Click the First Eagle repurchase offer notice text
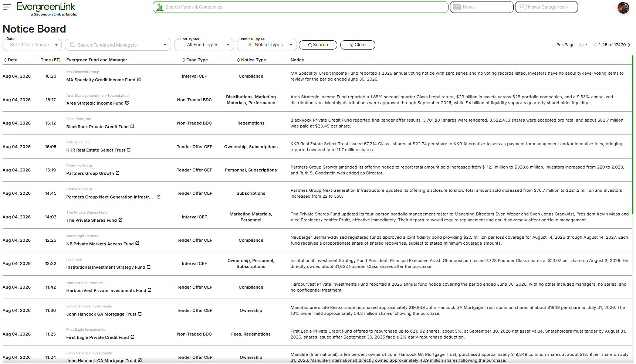636x364 pixels. [x=458, y=334]
